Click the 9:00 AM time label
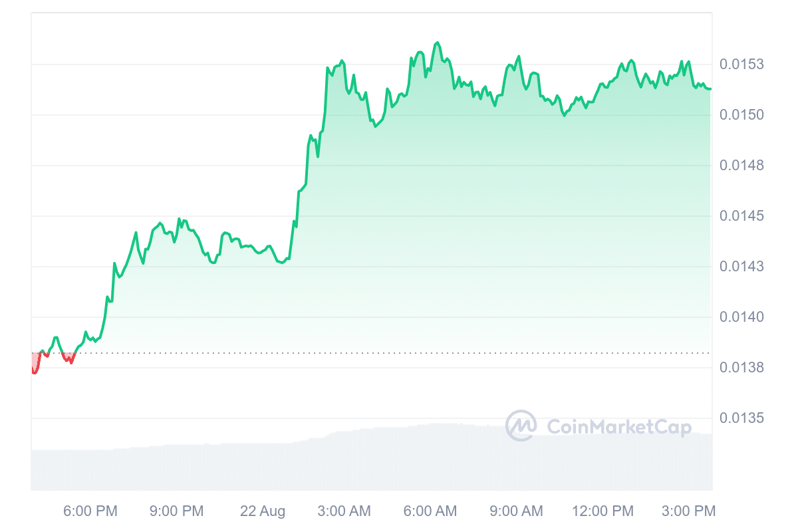 pos(515,511)
